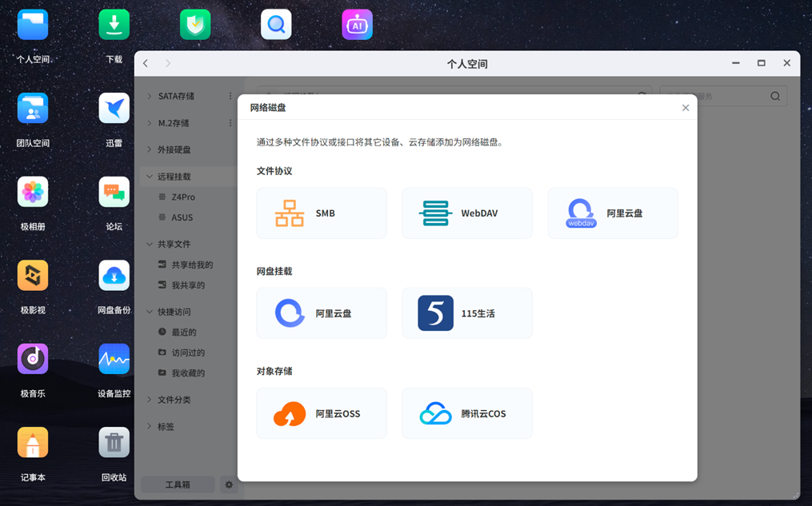Launch 迅雷 from the desktop
812x506 pixels.
114,108
